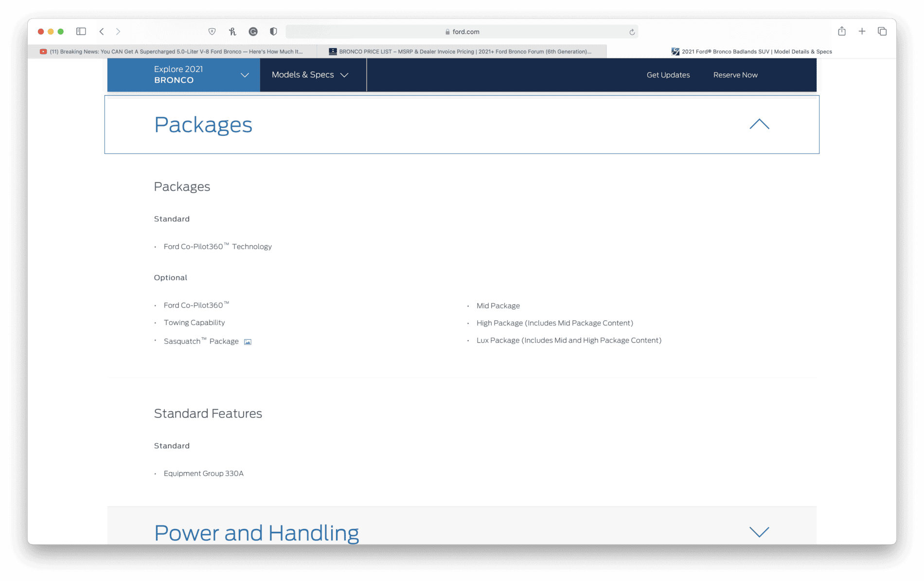Open the Explore 2021 BRONCO dropdown
Screen dimensions: 924x581
(x=183, y=75)
